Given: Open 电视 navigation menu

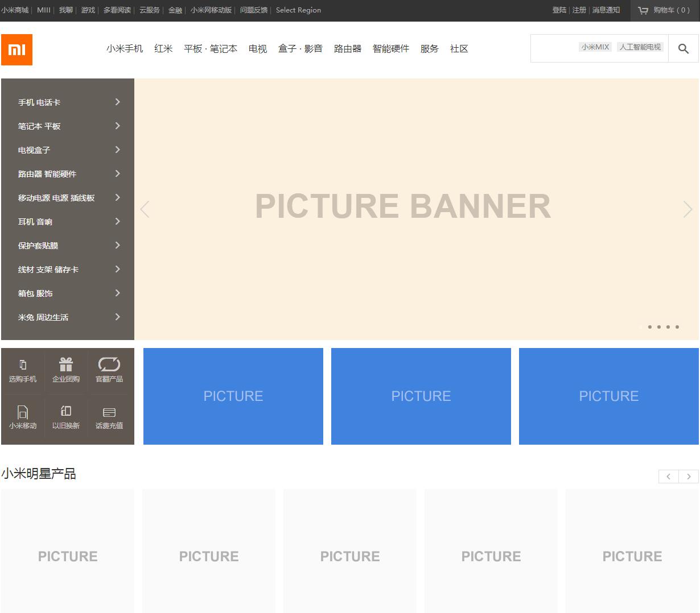Looking at the screenshot, I should [x=258, y=49].
